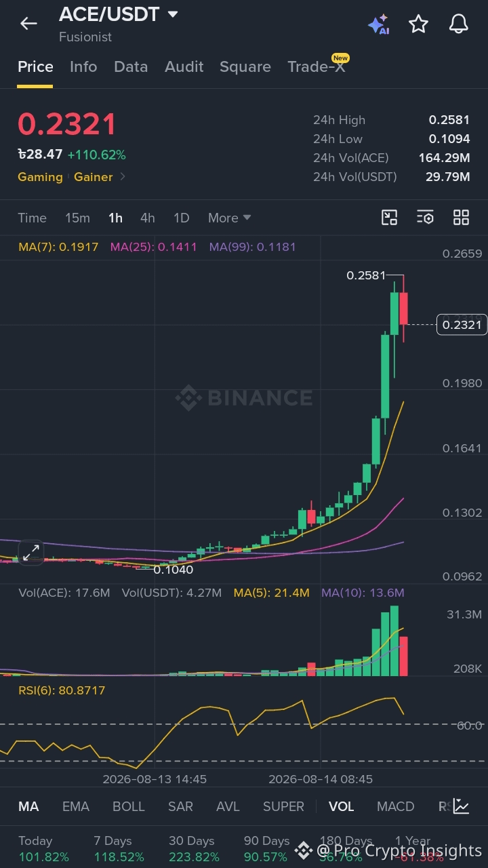Tap the 24h Low value 0.1094
The width and height of the screenshot is (488, 868).
pos(449,139)
